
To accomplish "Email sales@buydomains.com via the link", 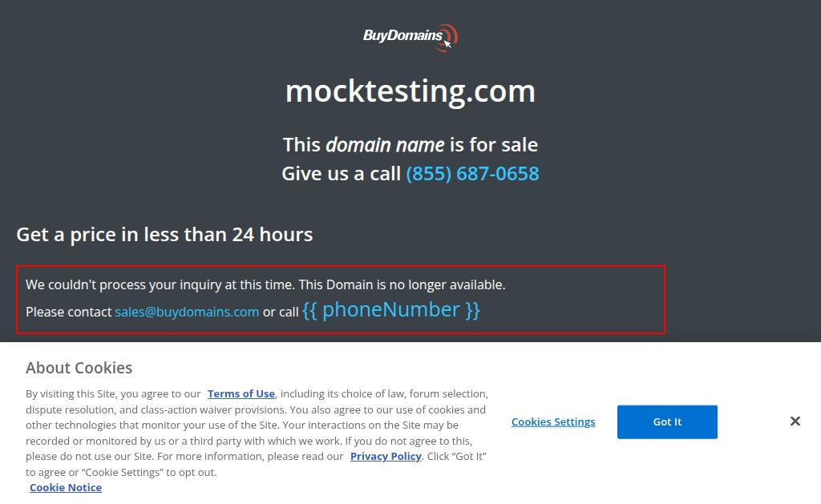I will click(187, 312).
